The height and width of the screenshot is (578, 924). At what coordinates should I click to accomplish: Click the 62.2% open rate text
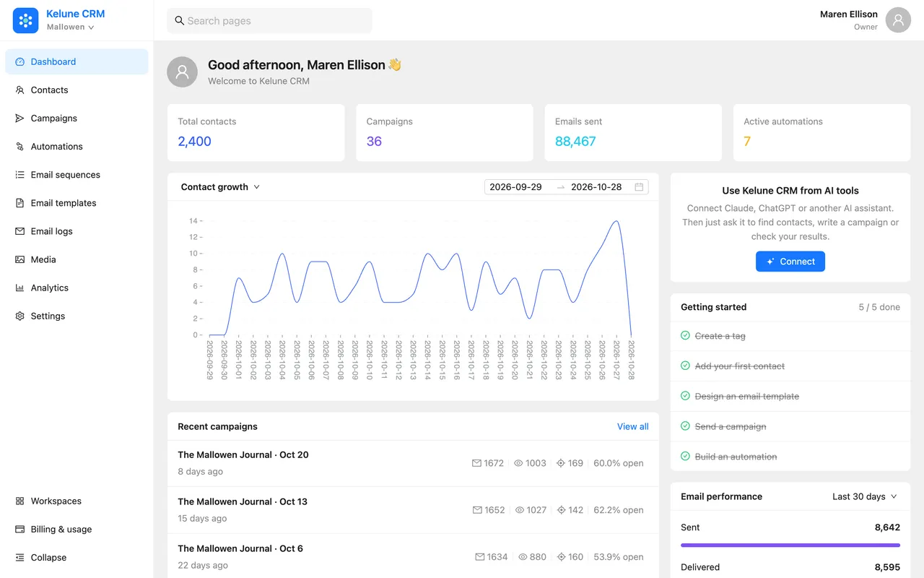point(619,510)
